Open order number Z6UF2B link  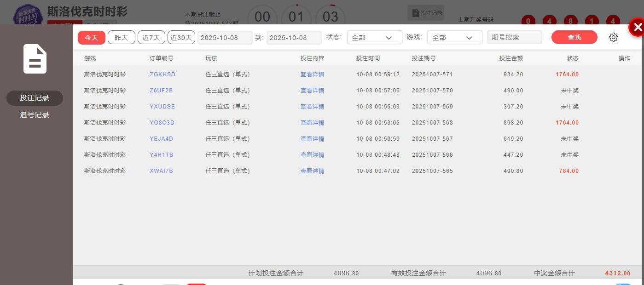(161, 91)
